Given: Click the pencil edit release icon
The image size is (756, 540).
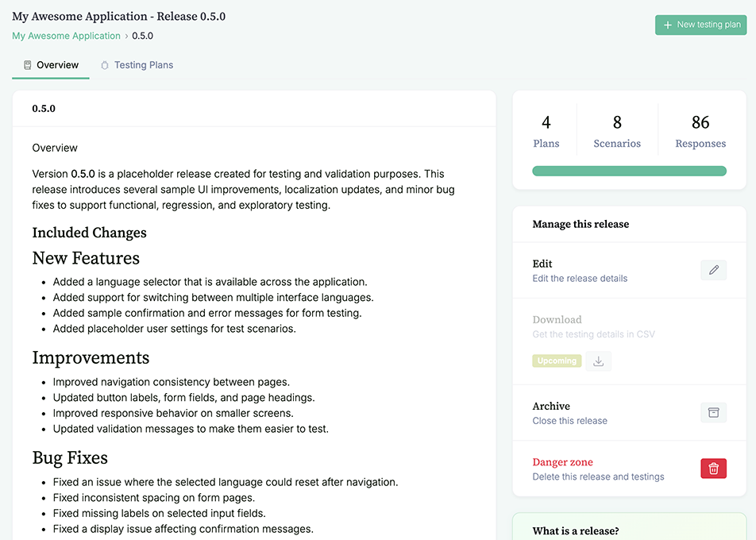Looking at the screenshot, I should click(x=714, y=270).
